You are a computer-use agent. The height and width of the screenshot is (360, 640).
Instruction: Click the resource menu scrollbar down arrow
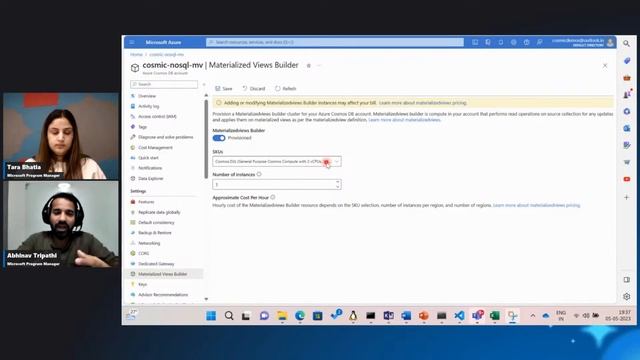coord(206,299)
